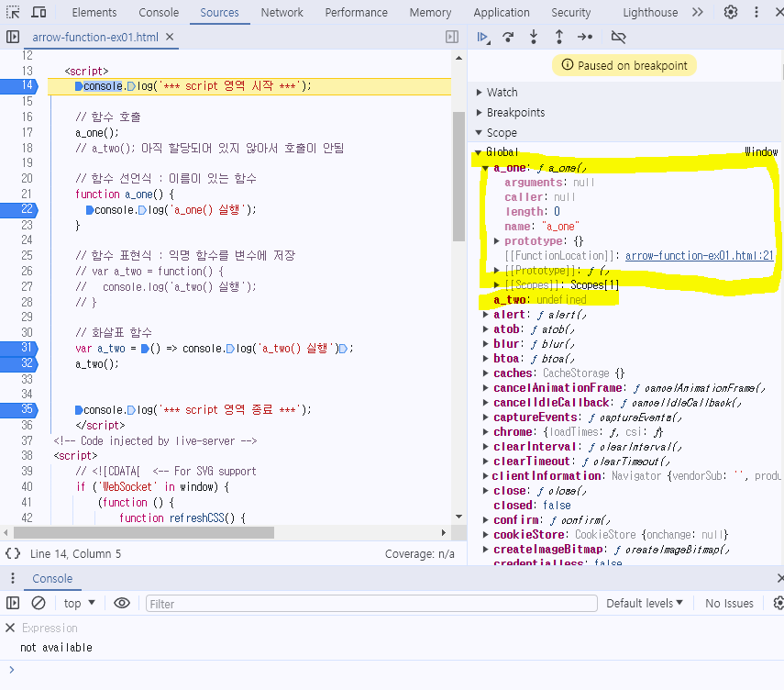Toggle breakpoint on line 32
784x690 pixels.
[19, 363]
